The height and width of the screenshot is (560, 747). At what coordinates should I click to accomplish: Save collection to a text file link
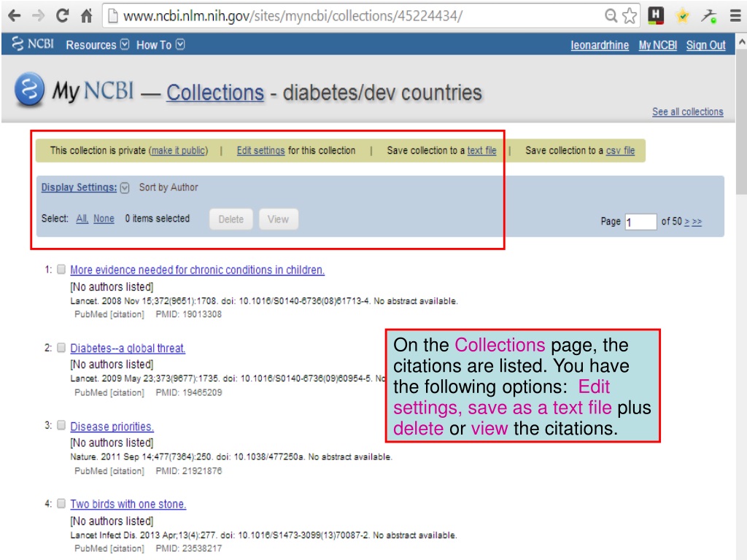[481, 150]
